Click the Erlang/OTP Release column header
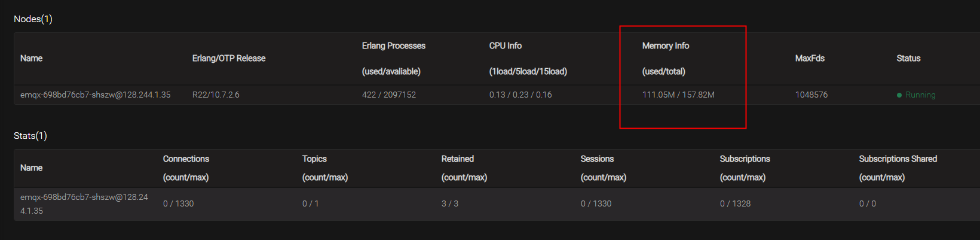The height and width of the screenshot is (240, 980). [x=229, y=58]
